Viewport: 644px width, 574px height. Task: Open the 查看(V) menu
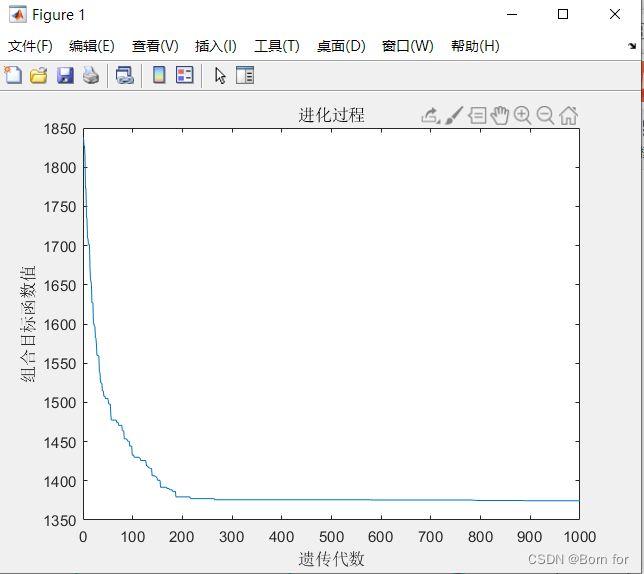[155, 46]
